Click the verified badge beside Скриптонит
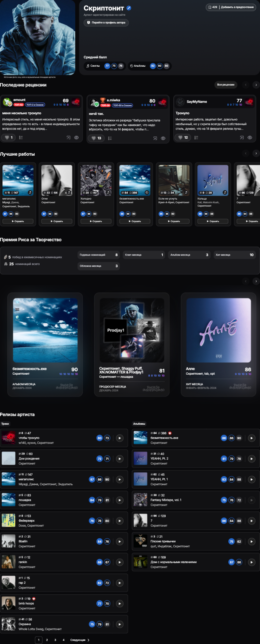Viewport: 260px width, 644px height. coord(129,8)
